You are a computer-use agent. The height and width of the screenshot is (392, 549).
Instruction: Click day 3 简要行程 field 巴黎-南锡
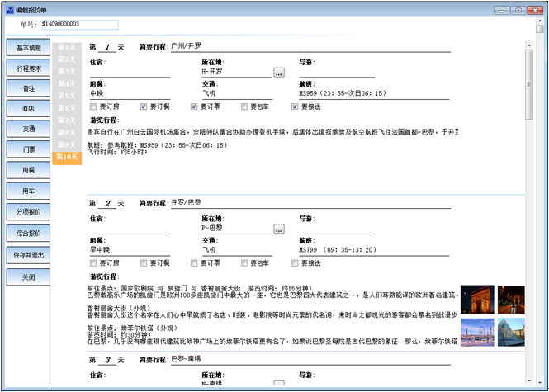[x=310, y=360]
